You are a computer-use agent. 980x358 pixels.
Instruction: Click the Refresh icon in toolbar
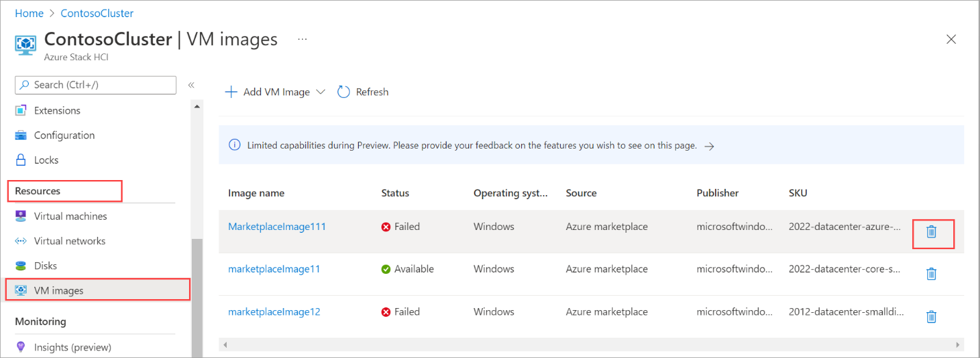tap(344, 92)
